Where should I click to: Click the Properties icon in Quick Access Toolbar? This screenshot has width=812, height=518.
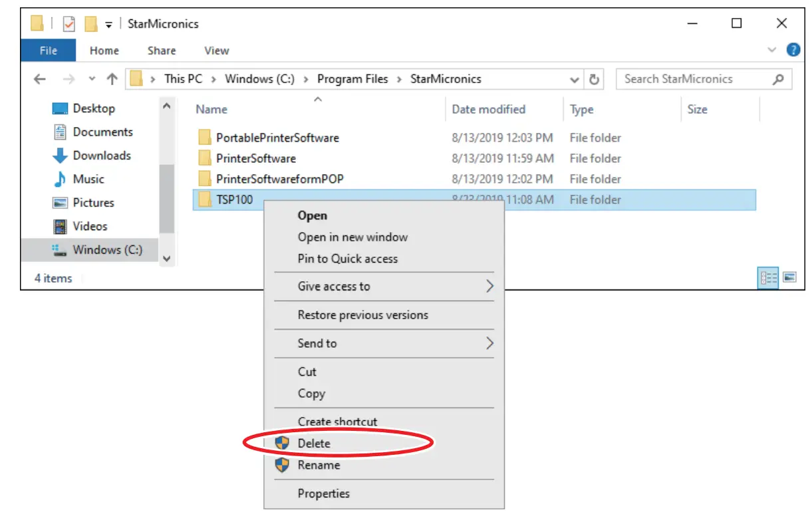70,23
